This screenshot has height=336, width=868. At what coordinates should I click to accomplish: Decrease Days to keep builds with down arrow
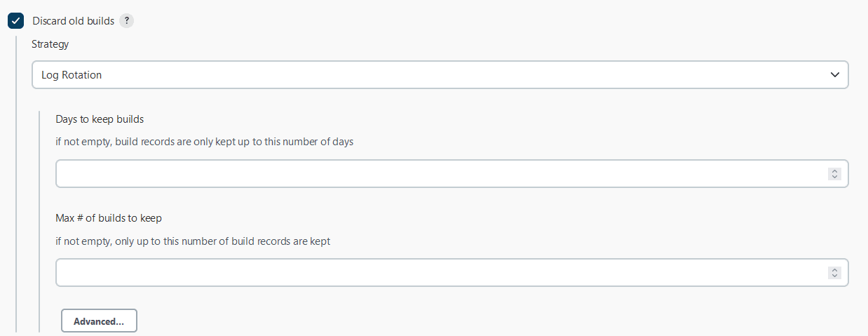click(x=834, y=177)
